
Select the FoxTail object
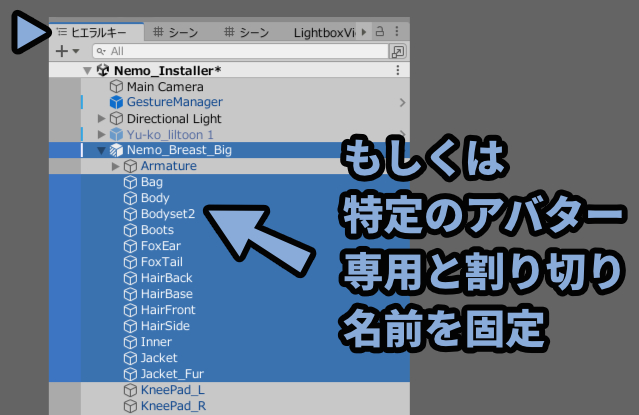coord(161,262)
